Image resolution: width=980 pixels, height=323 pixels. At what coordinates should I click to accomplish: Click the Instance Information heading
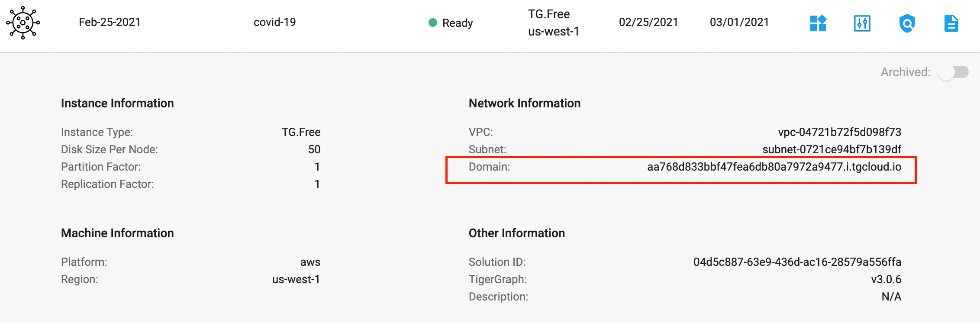[117, 103]
